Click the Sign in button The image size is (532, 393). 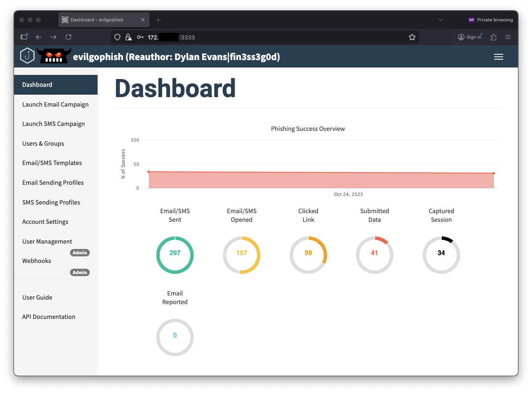point(469,37)
